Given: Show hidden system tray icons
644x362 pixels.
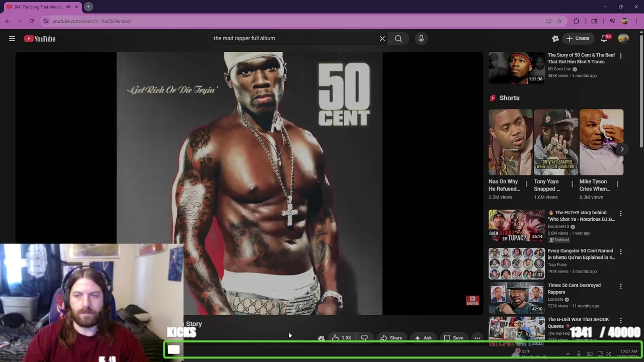Looking at the screenshot, I should click(568, 354).
